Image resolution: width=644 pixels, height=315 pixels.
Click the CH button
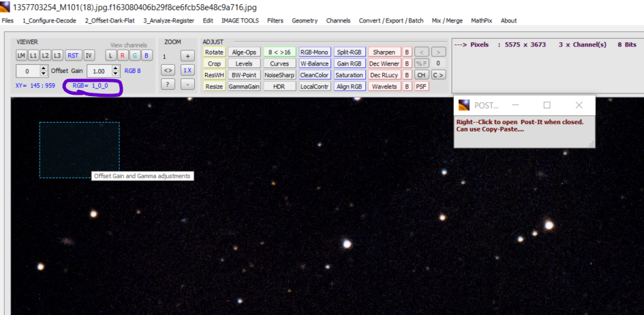pos(420,75)
